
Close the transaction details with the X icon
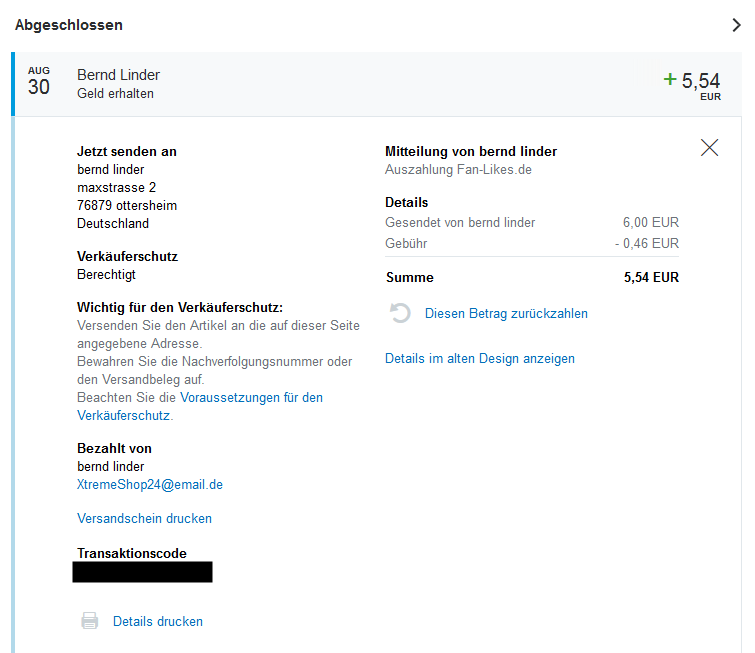tap(710, 148)
